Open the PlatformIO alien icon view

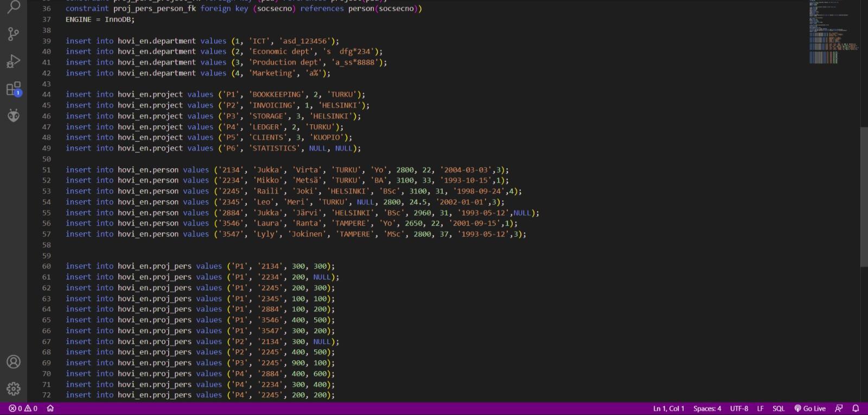14,115
